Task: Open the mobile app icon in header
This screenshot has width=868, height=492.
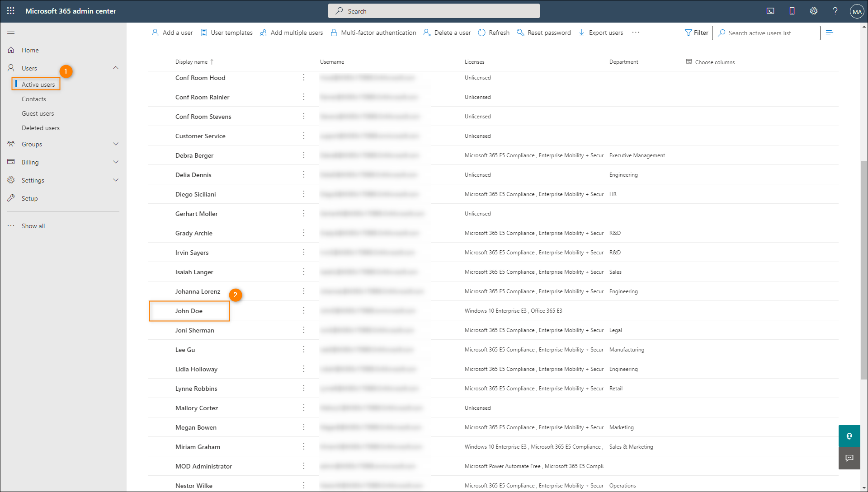Action: point(792,11)
